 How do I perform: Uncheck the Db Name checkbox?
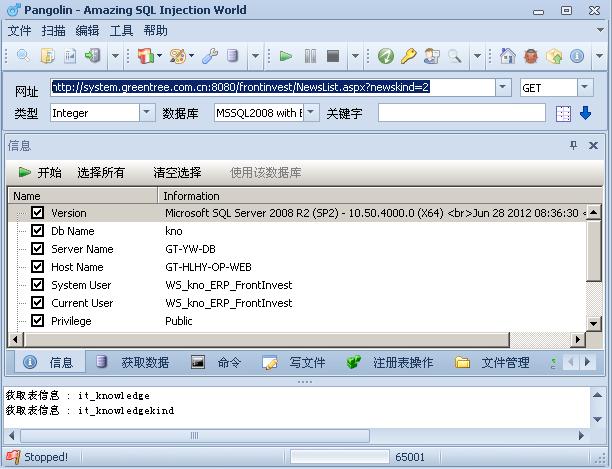pyautogui.click(x=37, y=231)
